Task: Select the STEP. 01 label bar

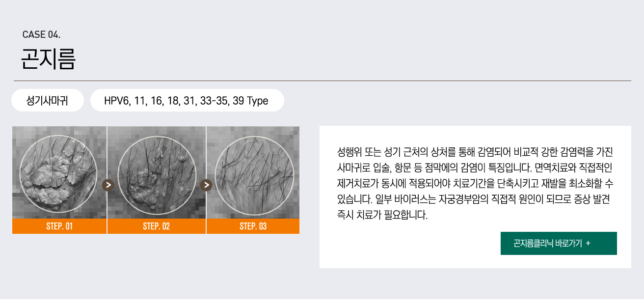Action: click(x=59, y=226)
